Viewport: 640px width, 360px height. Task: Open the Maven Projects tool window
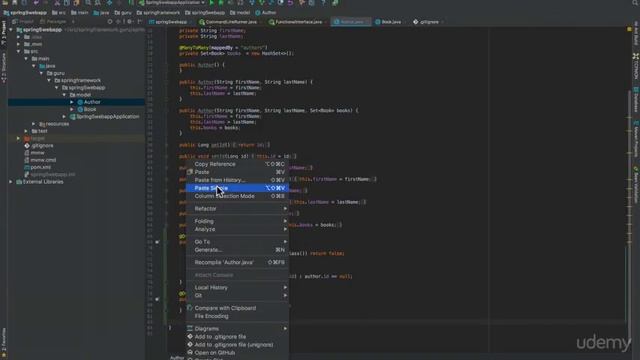(x=636, y=139)
